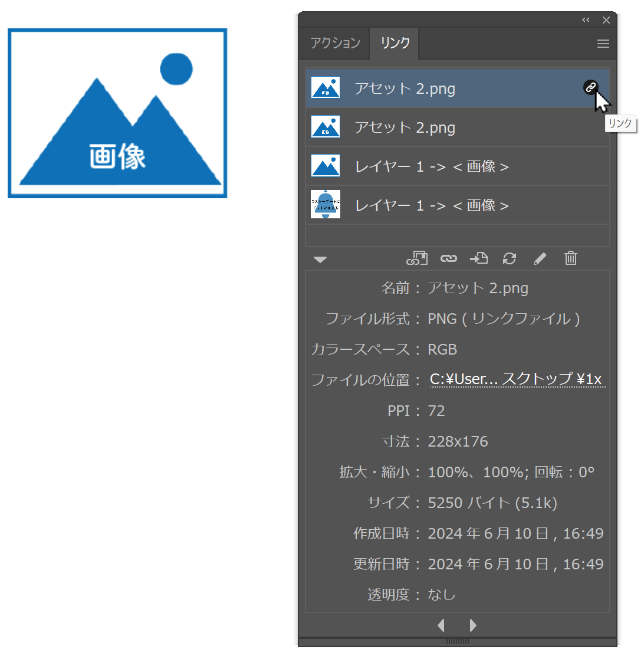Open the Links panel flyout menu icon
This screenshot has height=672, width=644.
(x=603, y=43)
